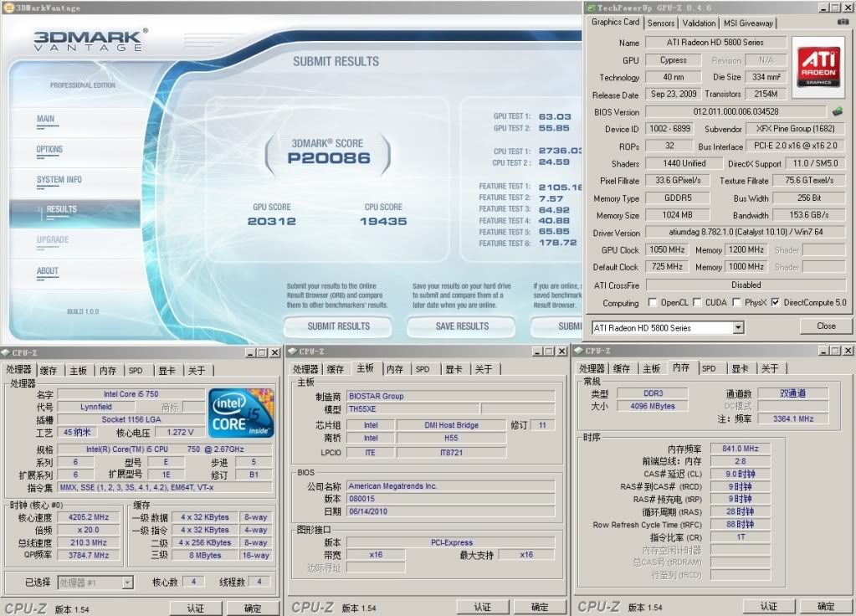Switch to 主板 tab in the DDR3 memory CPU-Z window

[651, 368]
